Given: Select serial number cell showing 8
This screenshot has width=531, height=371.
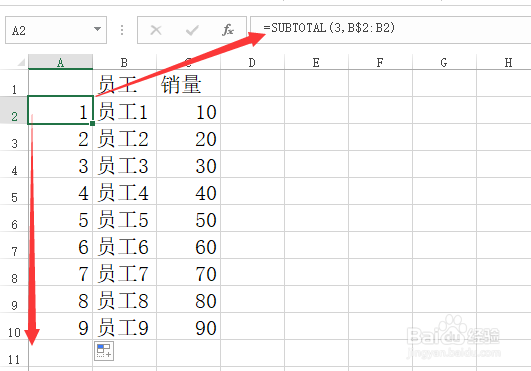Looking at the screenshot, I should coord(60,299).
